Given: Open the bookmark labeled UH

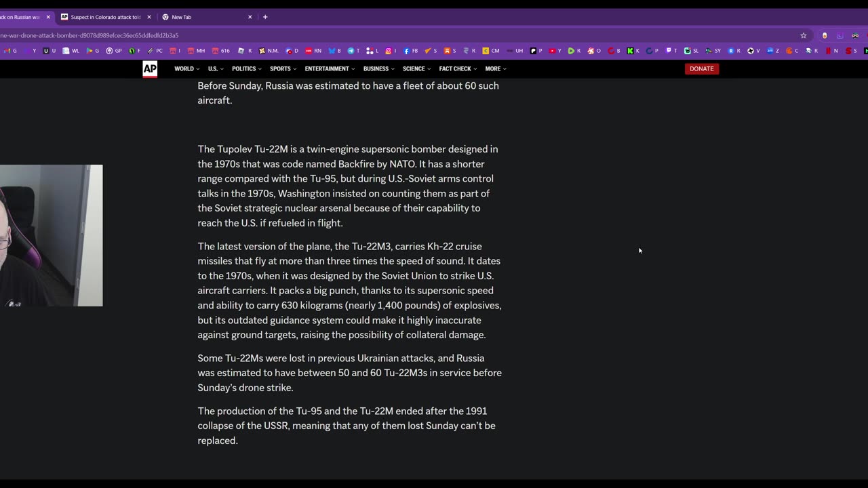Looking at the screenshot, I should (515, 51).
